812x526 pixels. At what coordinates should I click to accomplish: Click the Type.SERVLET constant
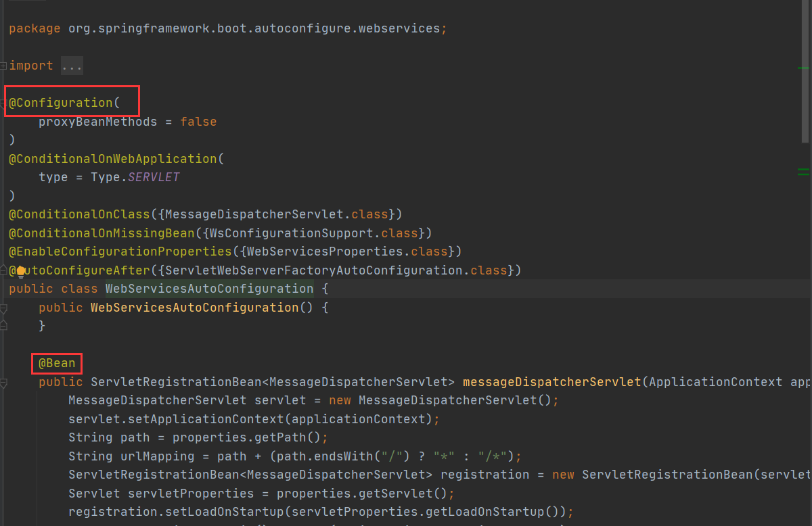tap(135, 177)
